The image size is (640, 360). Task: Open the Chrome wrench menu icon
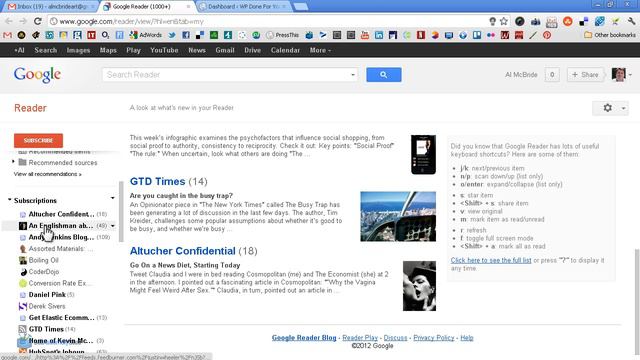tap(631, 21)
